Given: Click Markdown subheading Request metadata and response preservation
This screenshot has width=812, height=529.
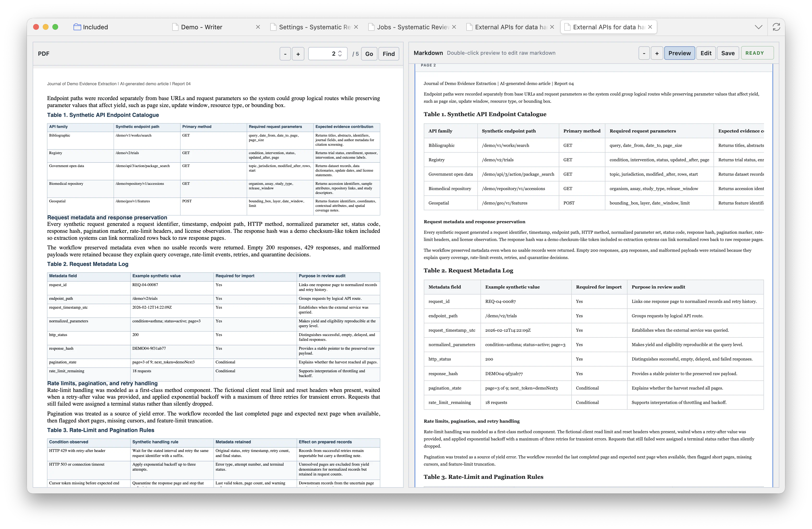Looking at the screenshot, I should pyautogui.click(x=474, y=222).
